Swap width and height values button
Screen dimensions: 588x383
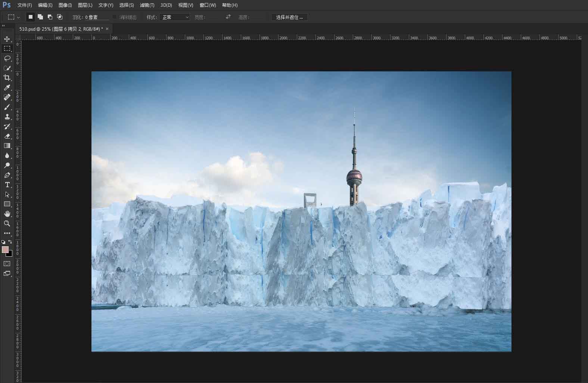pos(228,17)
